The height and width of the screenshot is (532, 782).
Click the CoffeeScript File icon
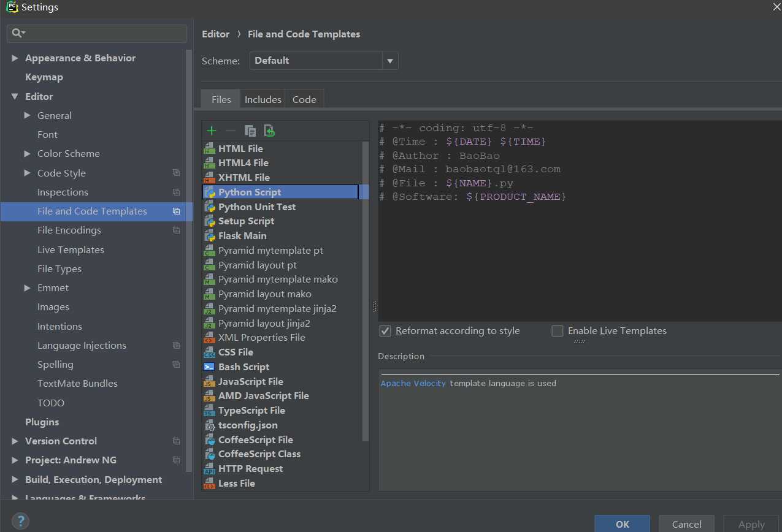pos(209,440)
